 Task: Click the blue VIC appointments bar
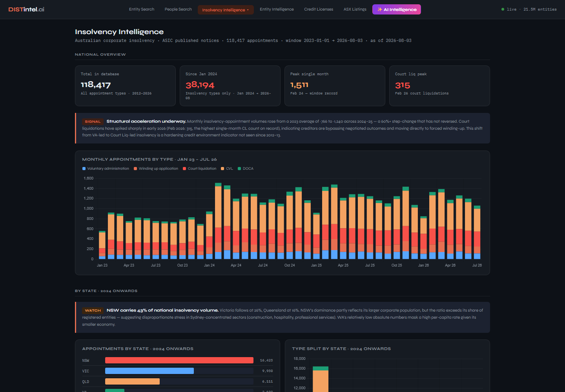click(149, 371)
